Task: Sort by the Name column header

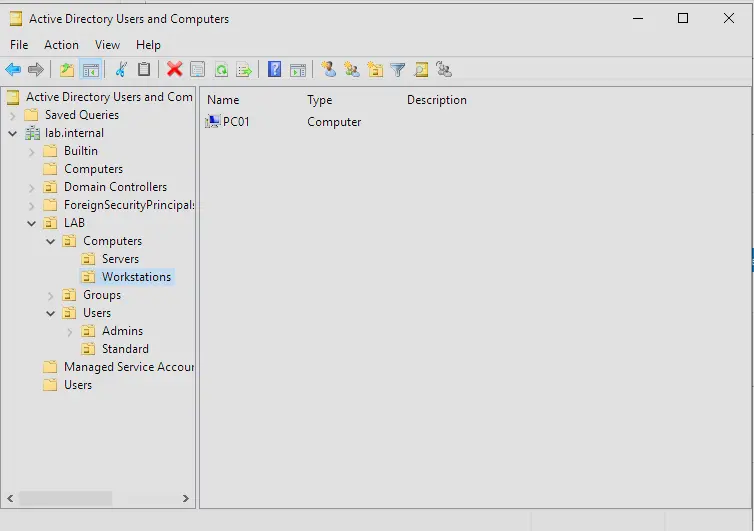Action: point(223,100)
